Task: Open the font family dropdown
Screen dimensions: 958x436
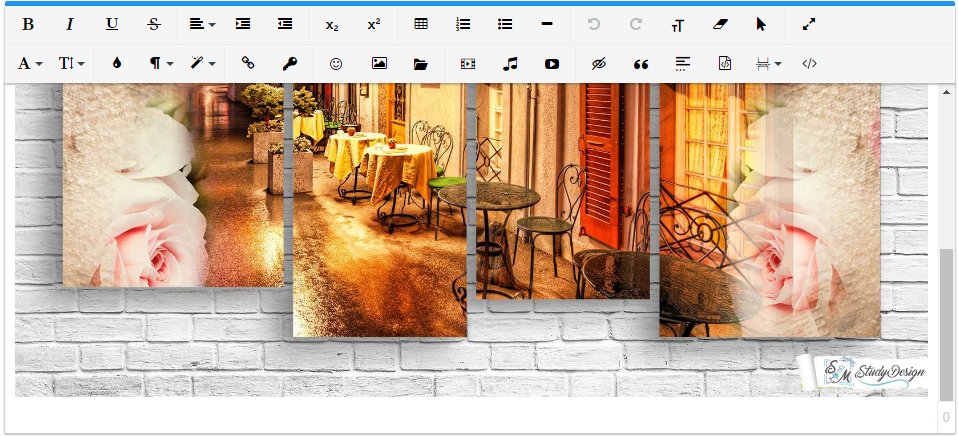Action: (x=30, y=63)
